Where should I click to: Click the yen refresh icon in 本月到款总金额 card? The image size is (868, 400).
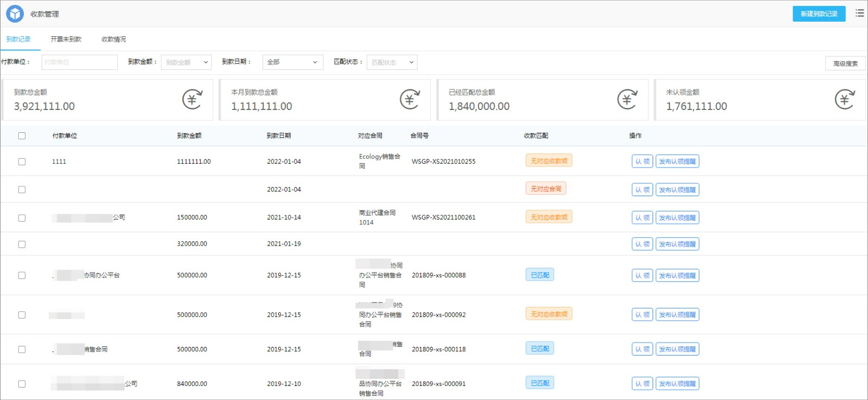pos(410,99)
